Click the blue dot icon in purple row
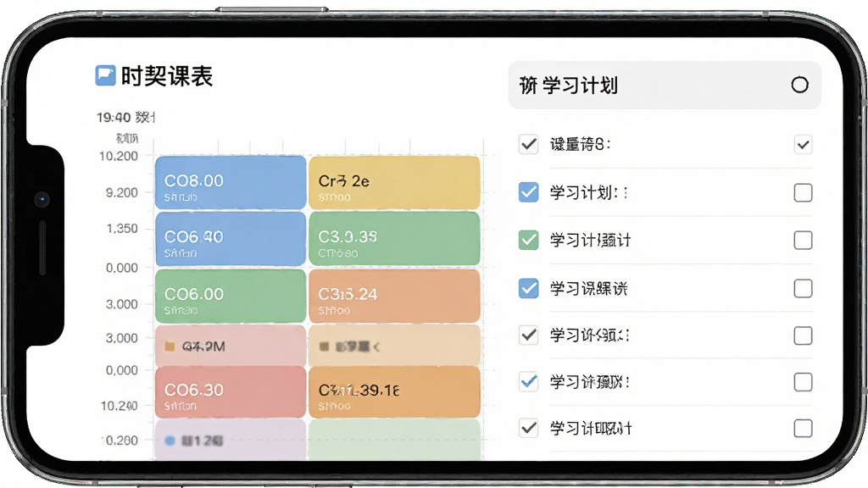This screenshot has width=868, height=488. (x=170, y=441)
